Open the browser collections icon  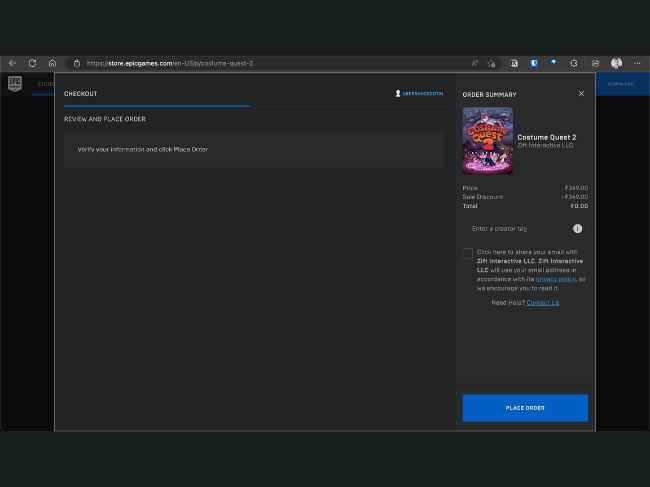(595, 63)
